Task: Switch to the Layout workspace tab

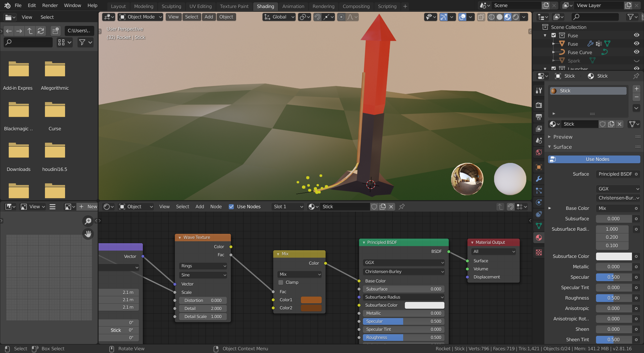Action: click(x=118, y=6)
